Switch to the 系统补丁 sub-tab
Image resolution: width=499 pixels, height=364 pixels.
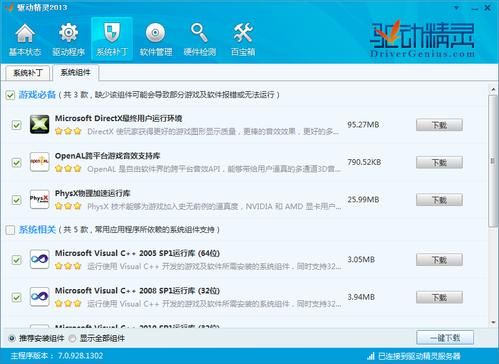[28, 73]
